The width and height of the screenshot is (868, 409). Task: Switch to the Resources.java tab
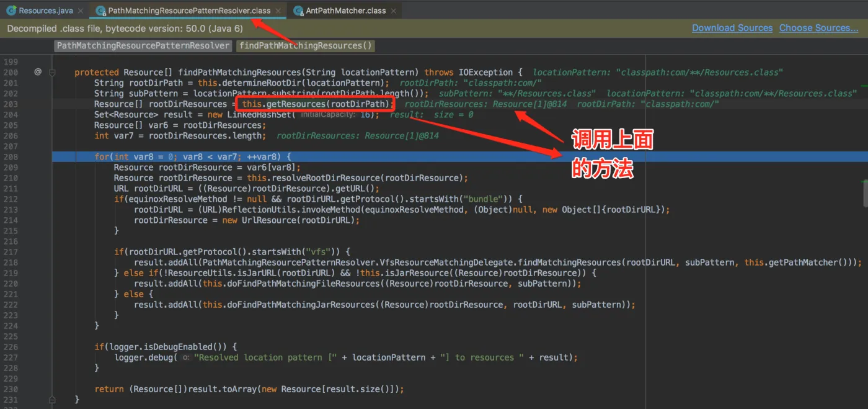click(x=46, y=11)
